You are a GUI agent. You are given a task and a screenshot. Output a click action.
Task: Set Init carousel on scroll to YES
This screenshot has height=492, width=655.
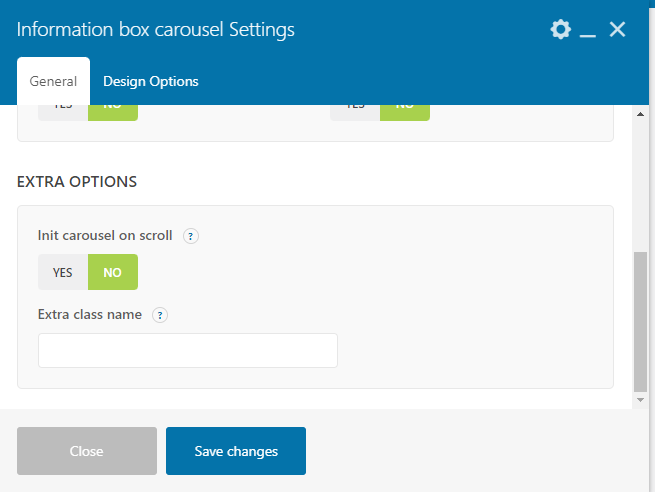click(x=63, y=272)
